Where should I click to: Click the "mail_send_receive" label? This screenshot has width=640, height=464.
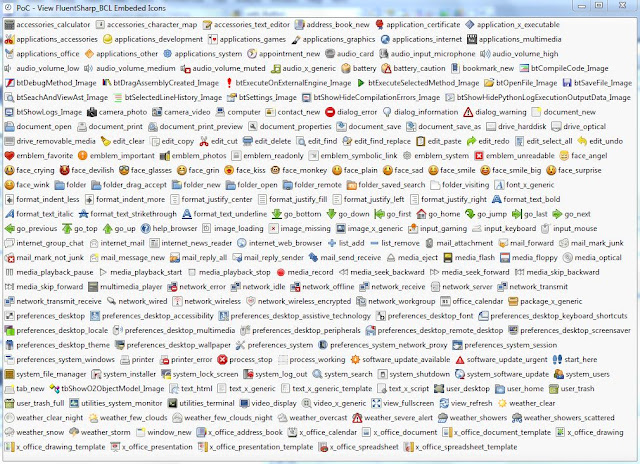pyautogui.click(x=351, y=258)
